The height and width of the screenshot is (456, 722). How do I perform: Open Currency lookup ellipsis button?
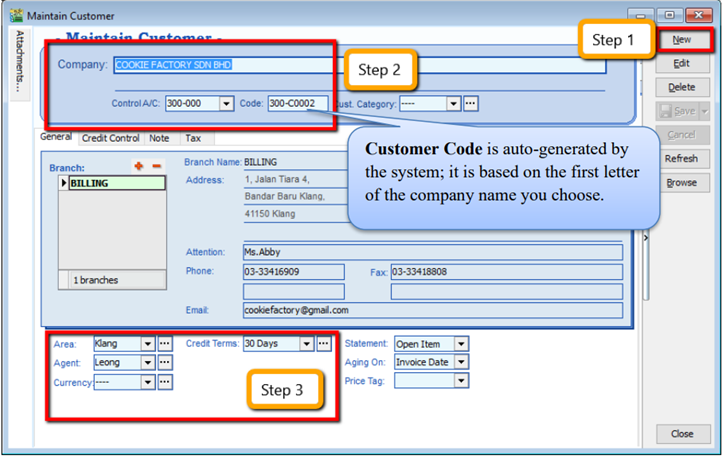(x=165, y=382)
